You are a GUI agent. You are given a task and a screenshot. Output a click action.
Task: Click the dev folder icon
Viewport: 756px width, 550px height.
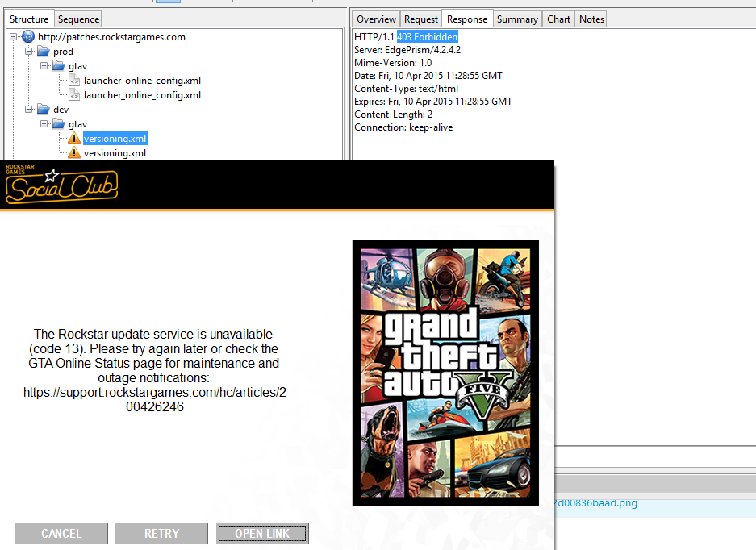point(44,109)
